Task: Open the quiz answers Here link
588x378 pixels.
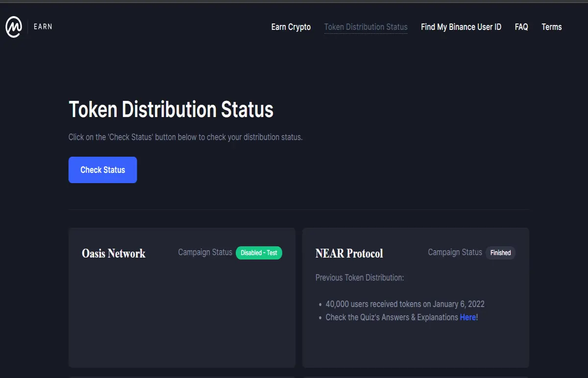Action: pos(467,317)
